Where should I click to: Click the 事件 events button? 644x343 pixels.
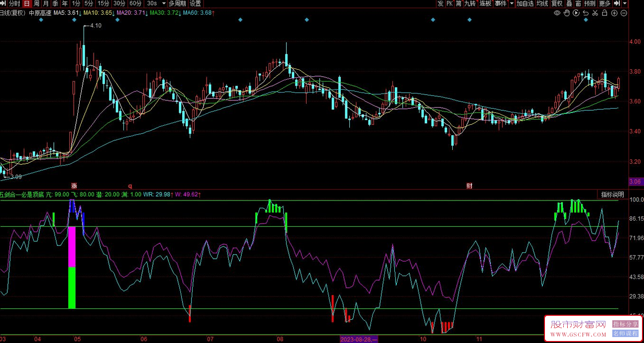(501, 3)
